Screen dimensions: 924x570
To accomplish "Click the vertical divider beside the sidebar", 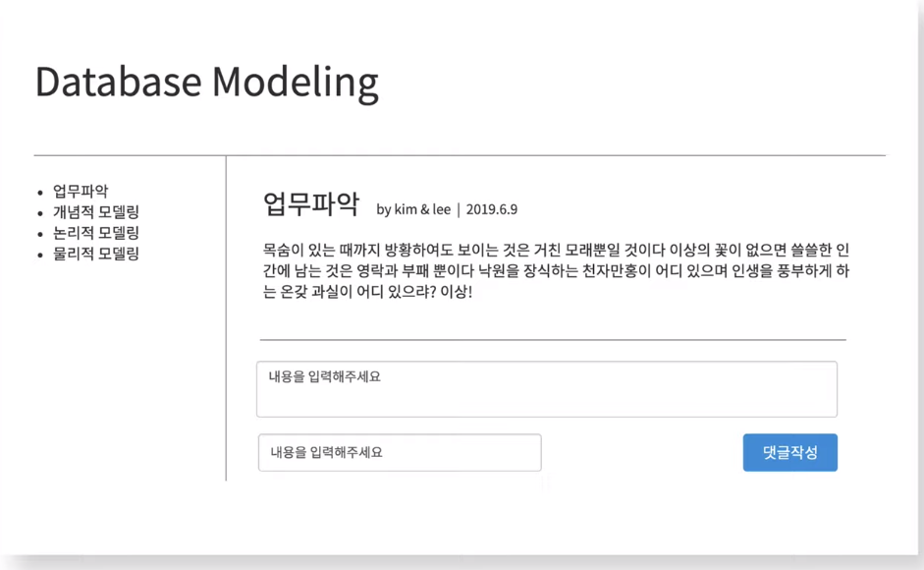I will pos(226,318).
